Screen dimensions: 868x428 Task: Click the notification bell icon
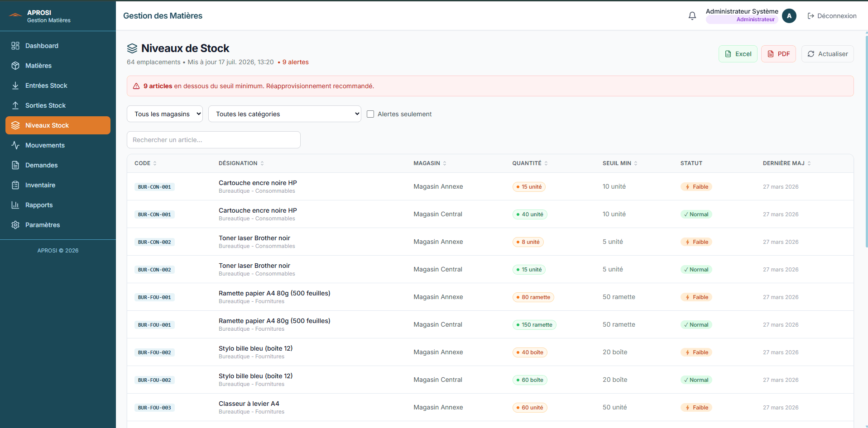(692, 16)
